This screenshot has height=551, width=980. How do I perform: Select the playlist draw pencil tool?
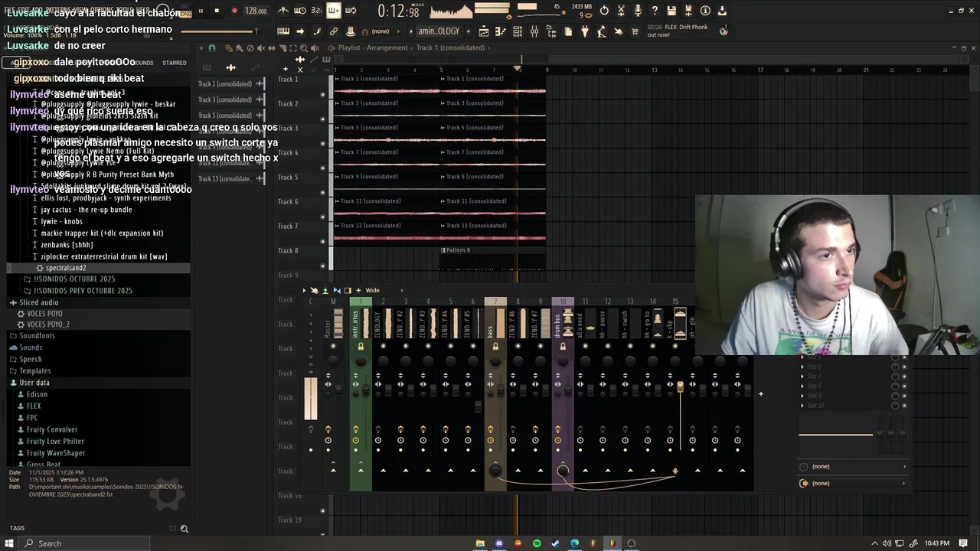228,47
